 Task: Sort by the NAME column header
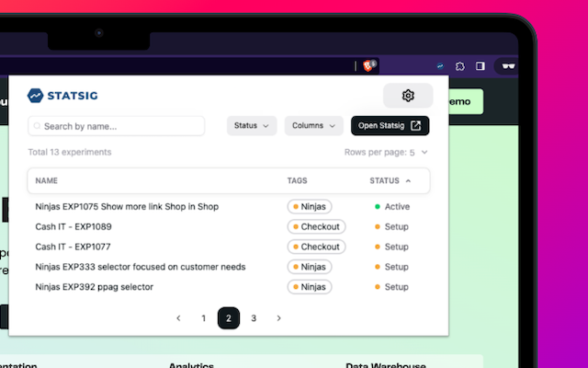[x=47, y=180]
